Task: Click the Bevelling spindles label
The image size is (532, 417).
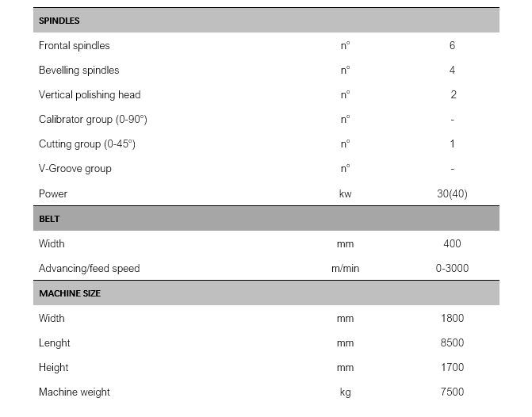Action: tap(80, 70)
